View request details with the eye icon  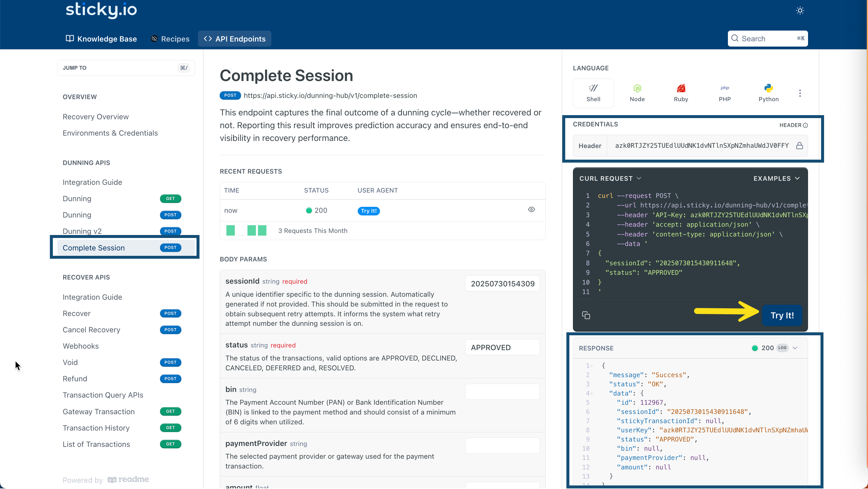(x=531, y=209)
